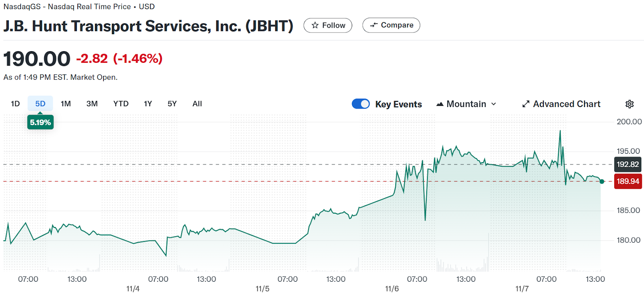Click the -2.82 price change value
Image resolution: width=644 pixels, height=295 pixels.
coord(92,59)
